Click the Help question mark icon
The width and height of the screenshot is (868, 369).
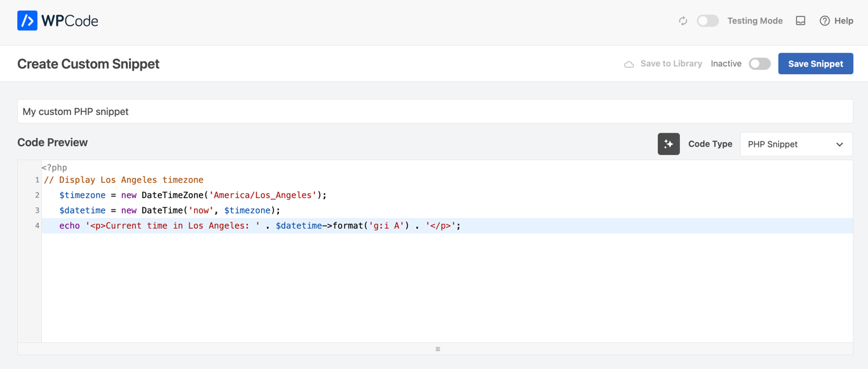[x=825, y=21]
